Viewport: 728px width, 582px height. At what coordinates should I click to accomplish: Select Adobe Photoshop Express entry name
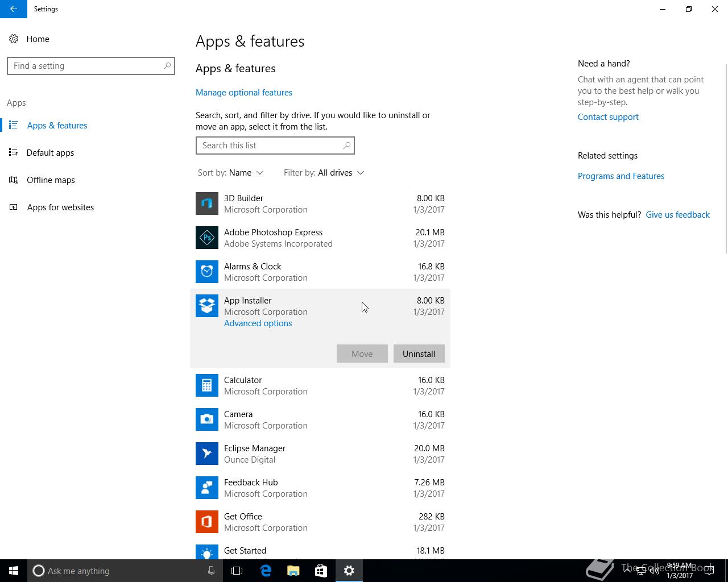273,232
